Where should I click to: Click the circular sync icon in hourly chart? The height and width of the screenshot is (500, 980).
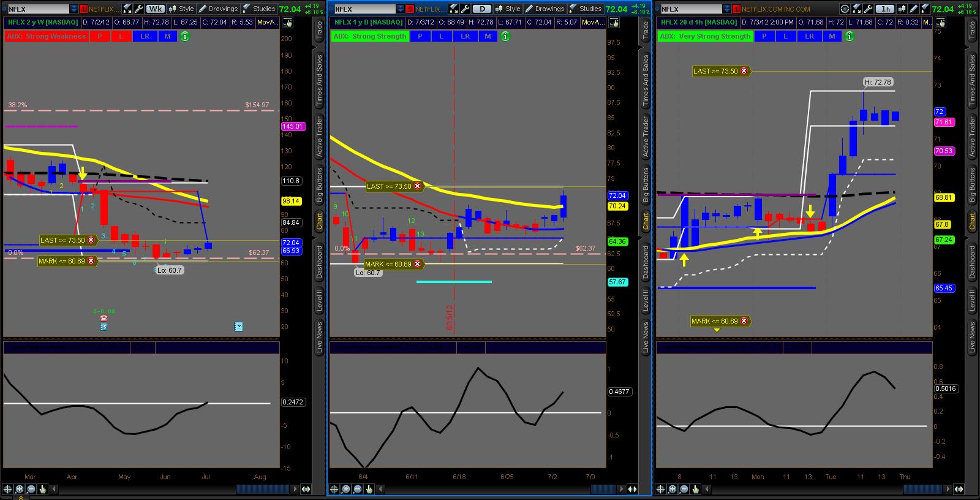(845, 9)
